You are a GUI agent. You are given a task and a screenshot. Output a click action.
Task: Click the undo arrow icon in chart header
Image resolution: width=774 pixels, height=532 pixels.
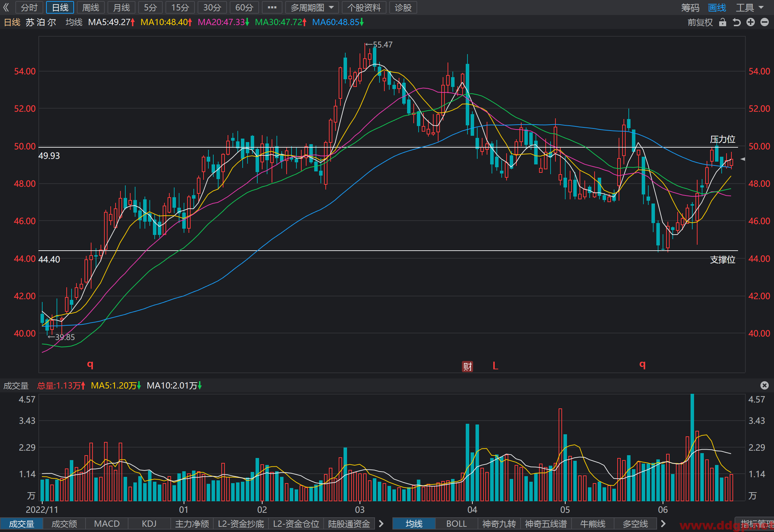tap(737, 22)
